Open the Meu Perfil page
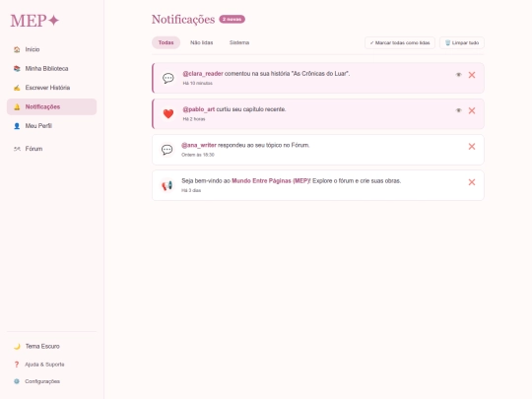 tap(51, 126)
